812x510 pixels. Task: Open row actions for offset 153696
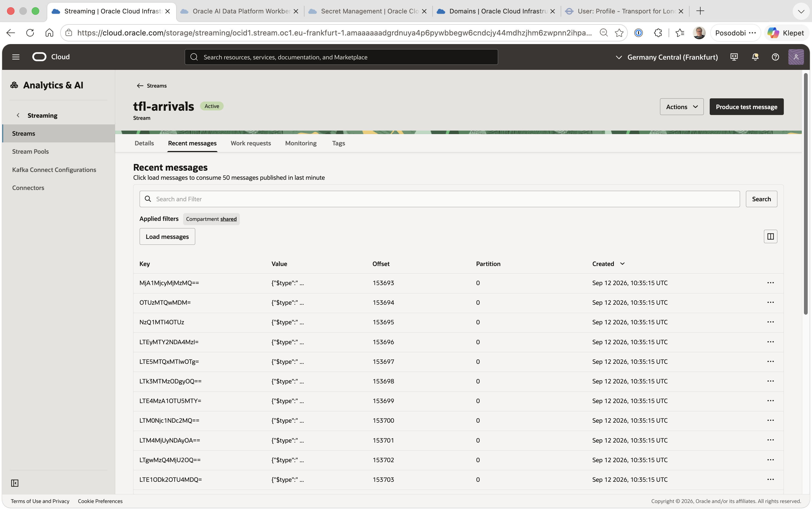coord(770,342)
